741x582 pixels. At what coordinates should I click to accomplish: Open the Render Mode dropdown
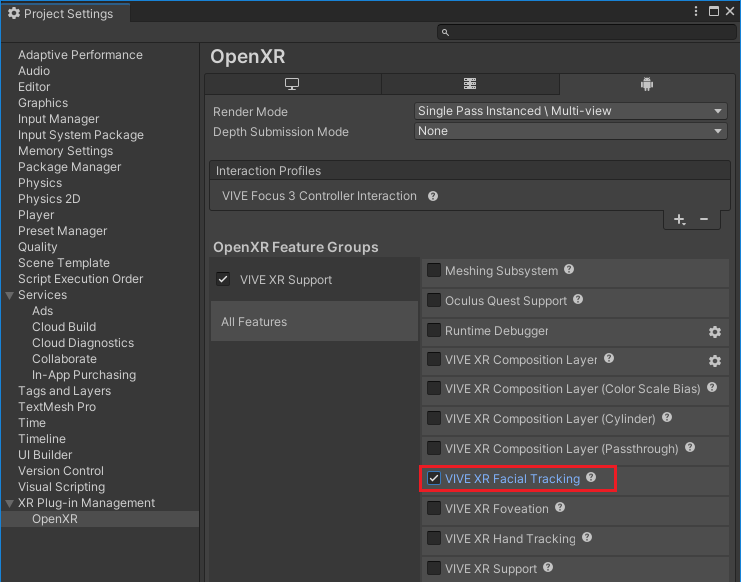[570, 111]
